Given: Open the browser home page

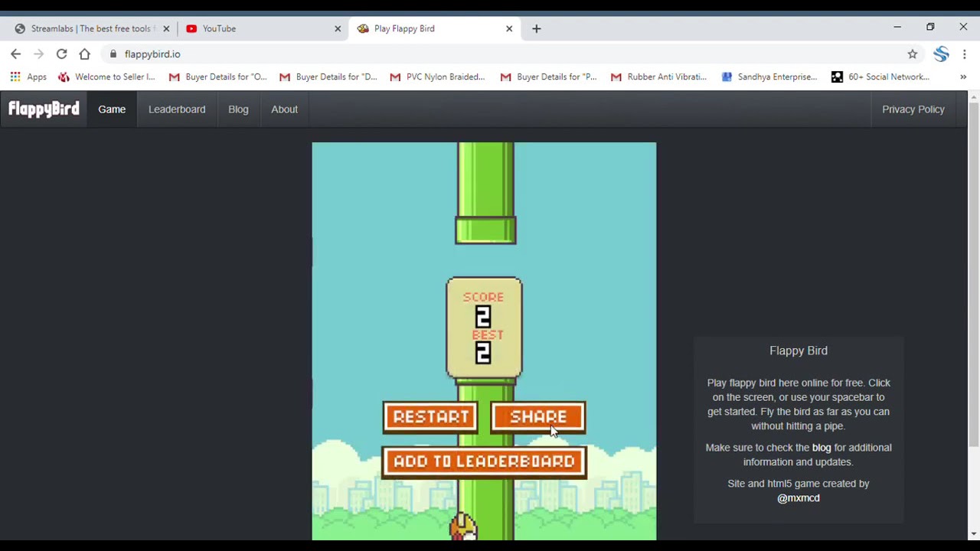Looking at the screenshot, I should (85, 54).
